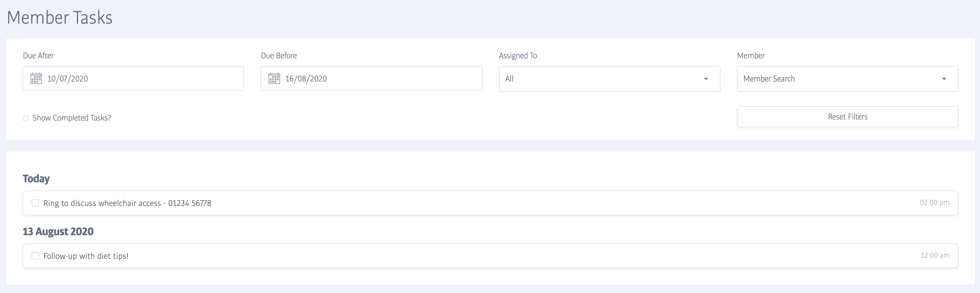Click the Member Search dropdown arrow
This screenshot has height=293, width=980.
click(x=944, y=79)
